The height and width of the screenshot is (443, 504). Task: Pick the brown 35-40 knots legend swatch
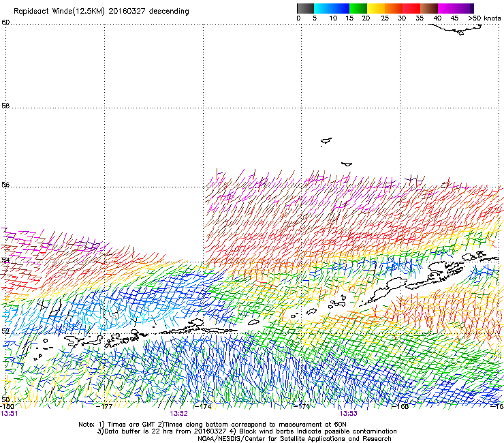[429, 8]
